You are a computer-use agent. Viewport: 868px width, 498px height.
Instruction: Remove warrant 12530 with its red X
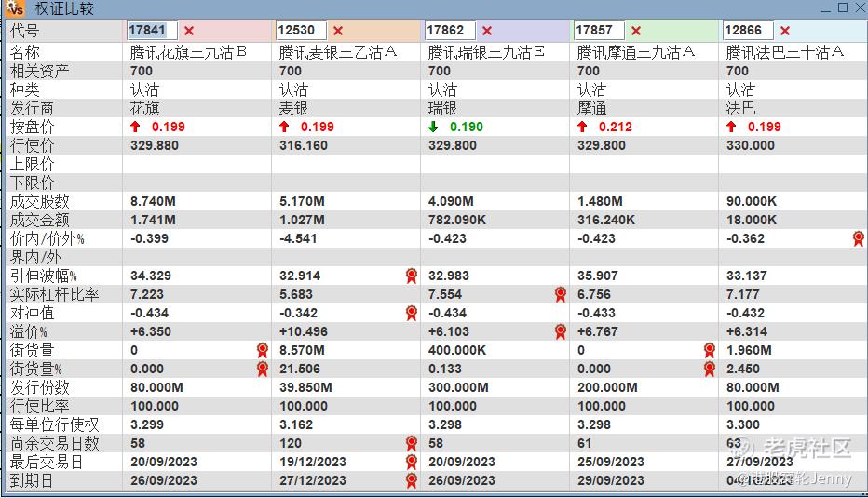tap(338, 31)
